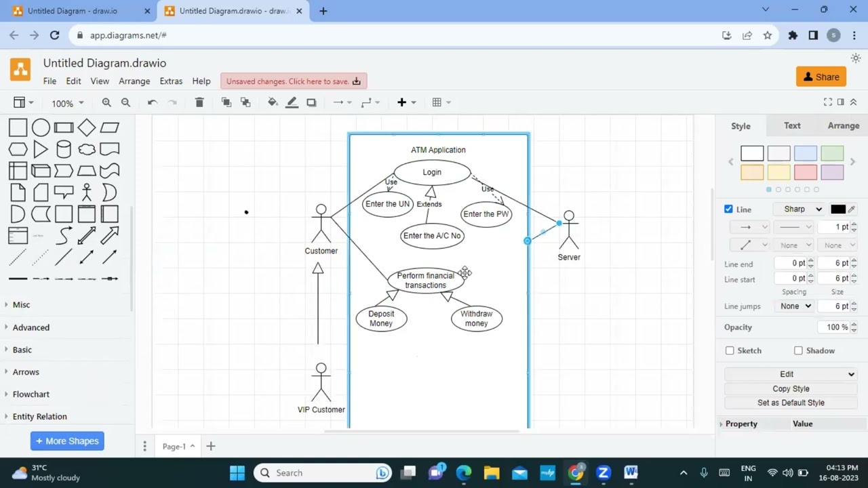Screen dimensions: 868x488
Task: Toggle the Line checkbox
Action: coord(728,209)
